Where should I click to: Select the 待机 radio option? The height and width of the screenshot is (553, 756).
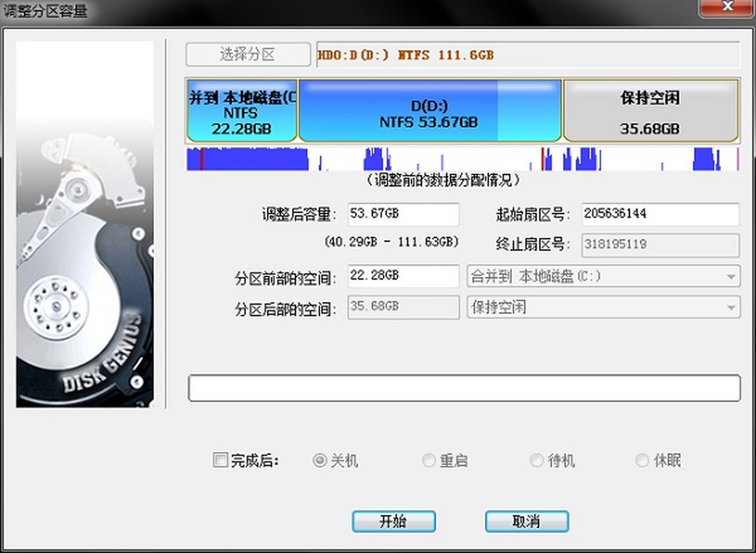point(537,460)
